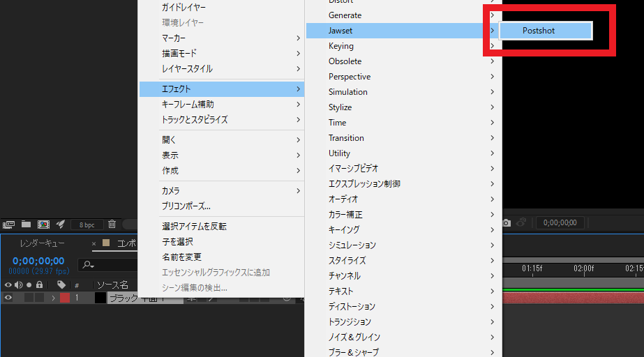
Task: Click the show snapshot eye icon
Action: click(x=521, y=223)
